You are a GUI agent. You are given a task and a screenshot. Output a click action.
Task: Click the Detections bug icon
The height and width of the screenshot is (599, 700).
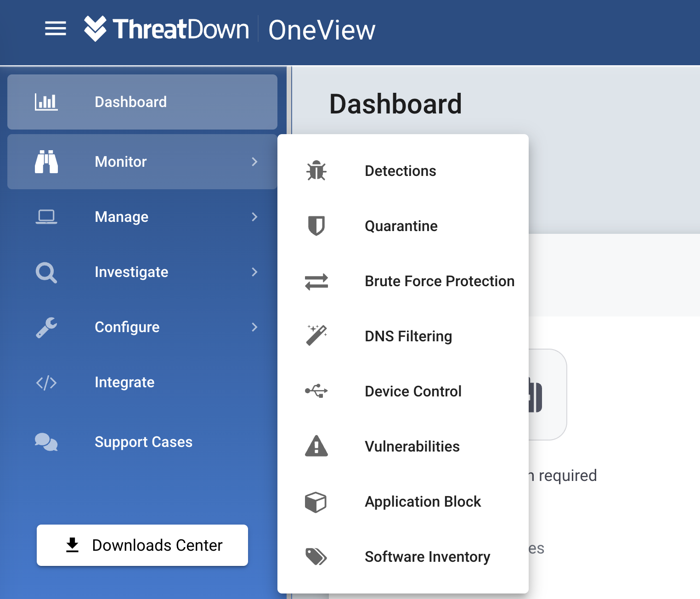pos(316,170)
